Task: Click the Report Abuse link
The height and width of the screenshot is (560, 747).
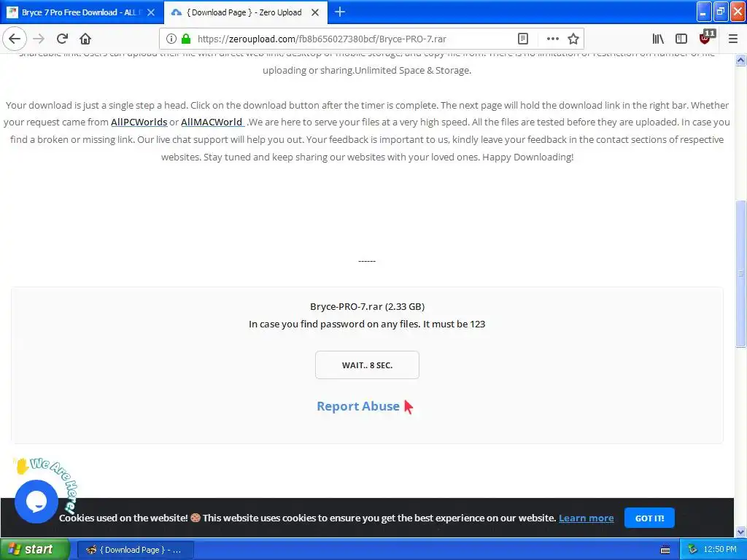Action: click(358, 406)
